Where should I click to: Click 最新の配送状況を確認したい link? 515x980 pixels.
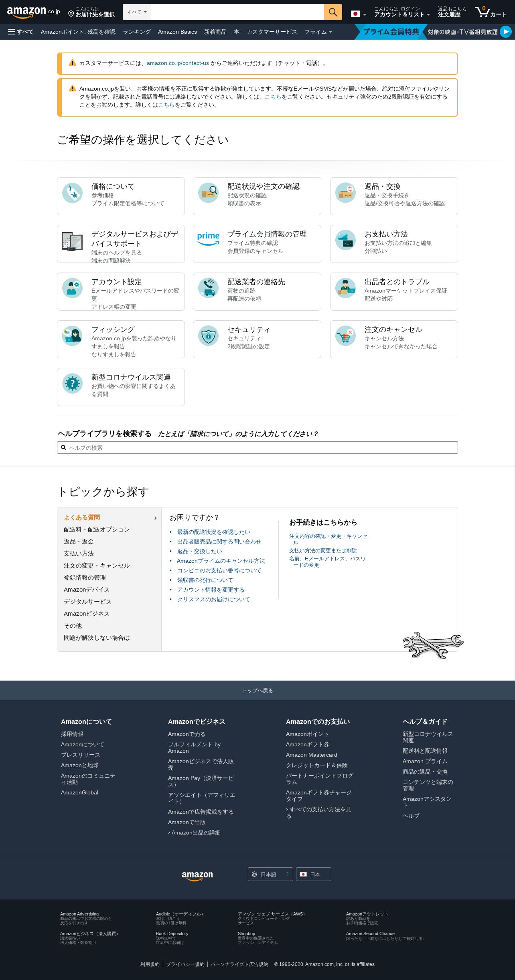click(x=214, y=532)
